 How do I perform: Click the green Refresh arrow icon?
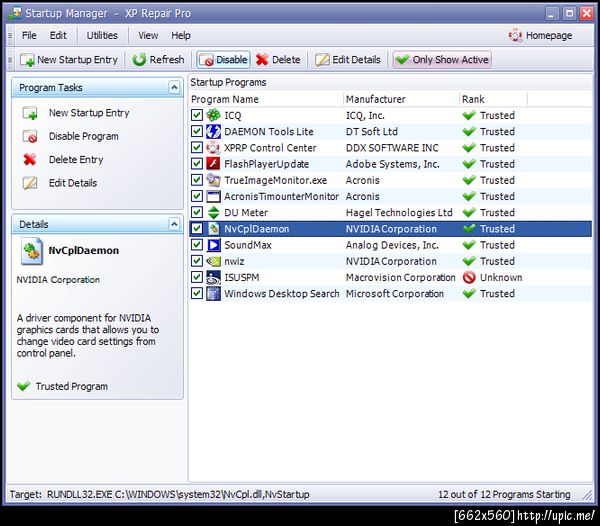click(139, 60)
